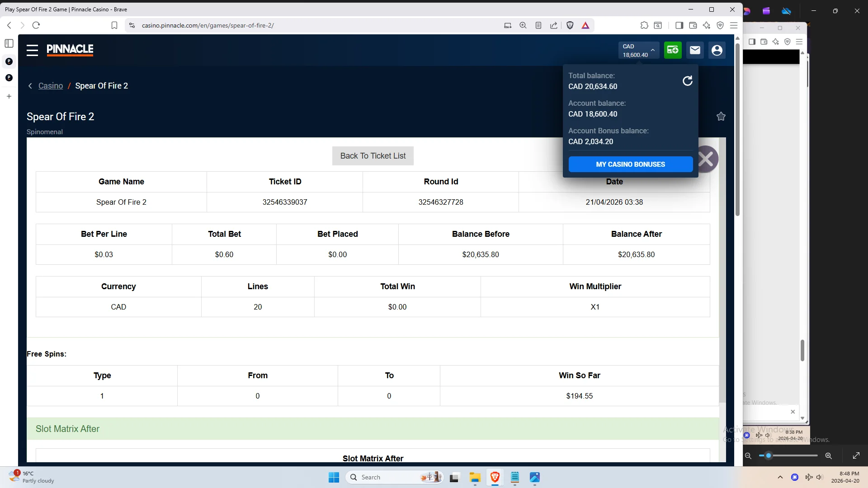Select first Pinnacle vertical tab
This screenshot has height=488, width=868.
click(x=9, y=61)
